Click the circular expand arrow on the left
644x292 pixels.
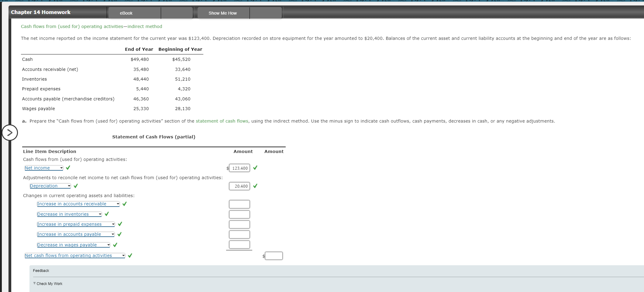[9, 132]
